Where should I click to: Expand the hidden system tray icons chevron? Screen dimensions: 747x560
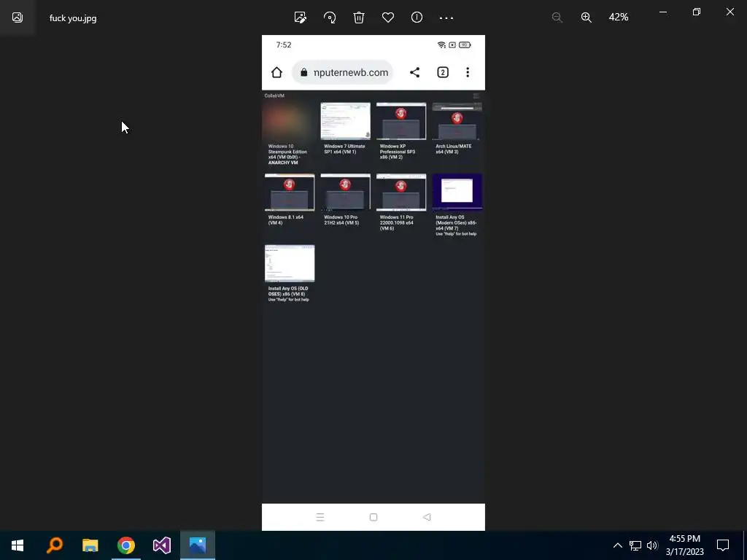point(617,545)
